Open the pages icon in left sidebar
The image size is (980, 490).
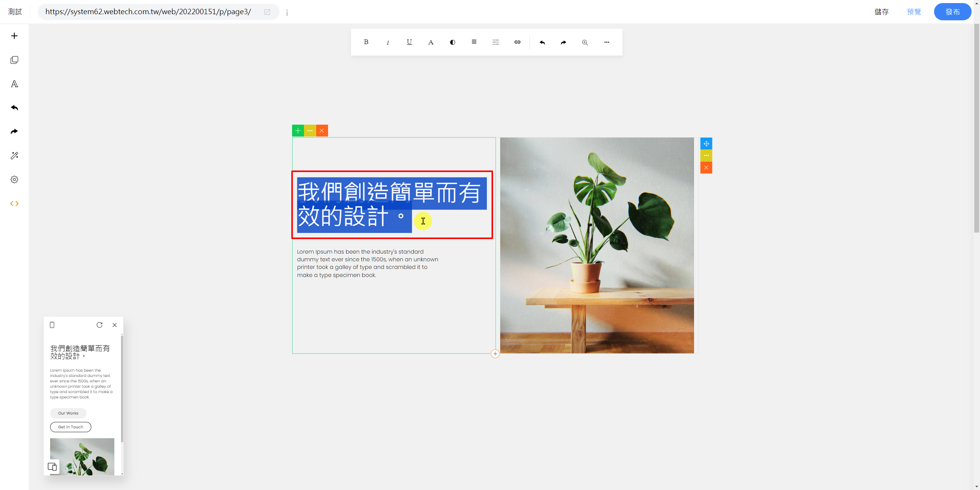coord(14,60)
